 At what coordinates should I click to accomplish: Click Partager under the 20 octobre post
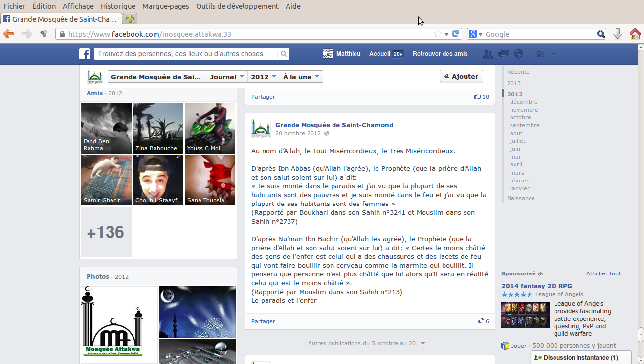263,321
